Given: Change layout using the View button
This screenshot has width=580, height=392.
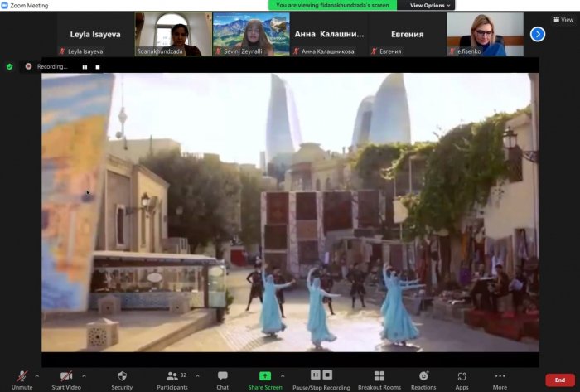Looking at the screenshot, I should tap(563, 20).
